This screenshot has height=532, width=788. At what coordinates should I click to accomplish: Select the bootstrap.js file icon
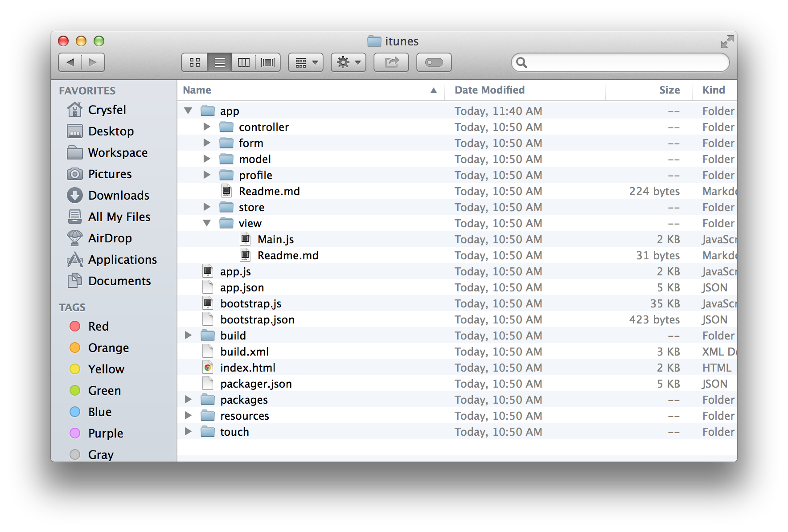[208, 303]
